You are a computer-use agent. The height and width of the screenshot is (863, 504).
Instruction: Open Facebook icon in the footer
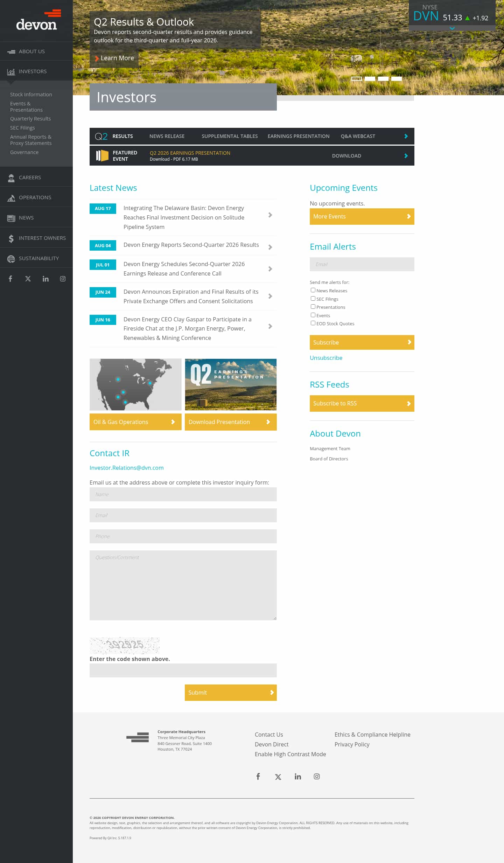(258, 777)
